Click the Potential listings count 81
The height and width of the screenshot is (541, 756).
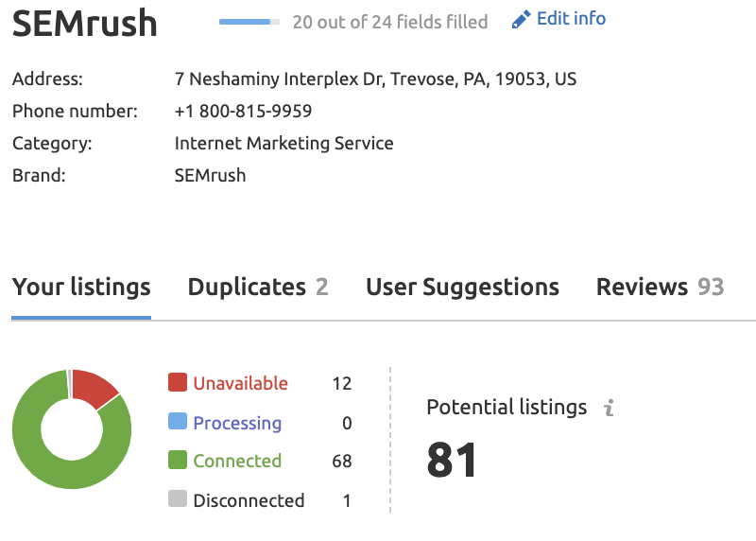452,460
